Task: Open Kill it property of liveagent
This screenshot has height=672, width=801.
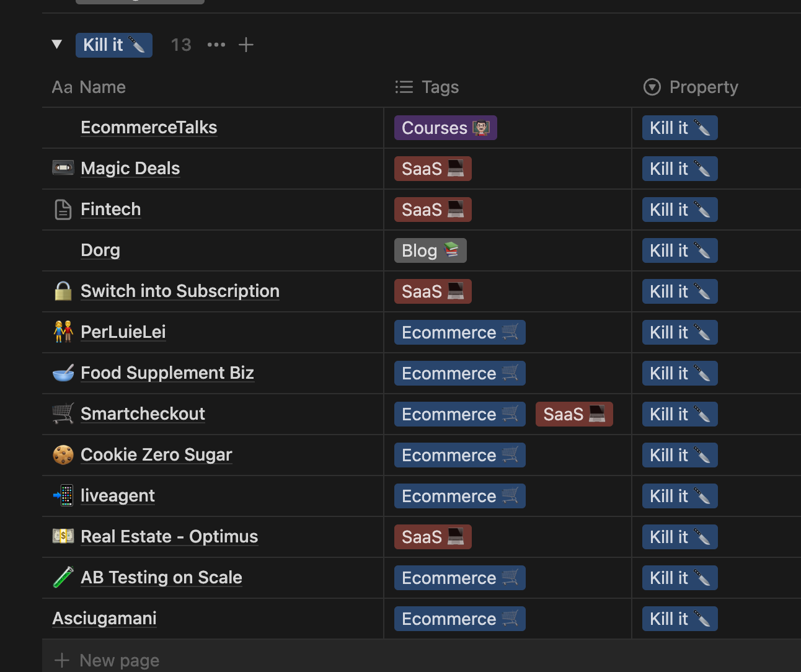Action: point(680,496)
